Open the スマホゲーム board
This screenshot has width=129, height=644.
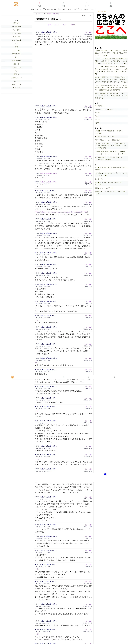tap(17, 67)
